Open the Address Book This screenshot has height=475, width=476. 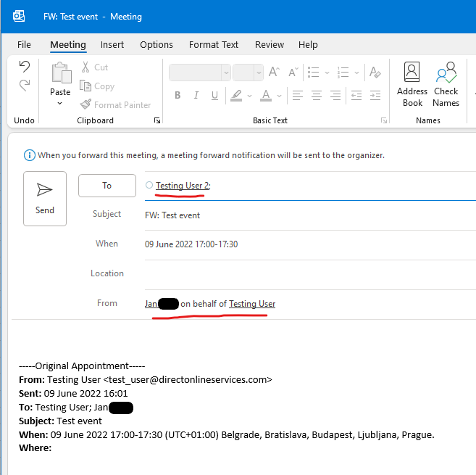412,85
